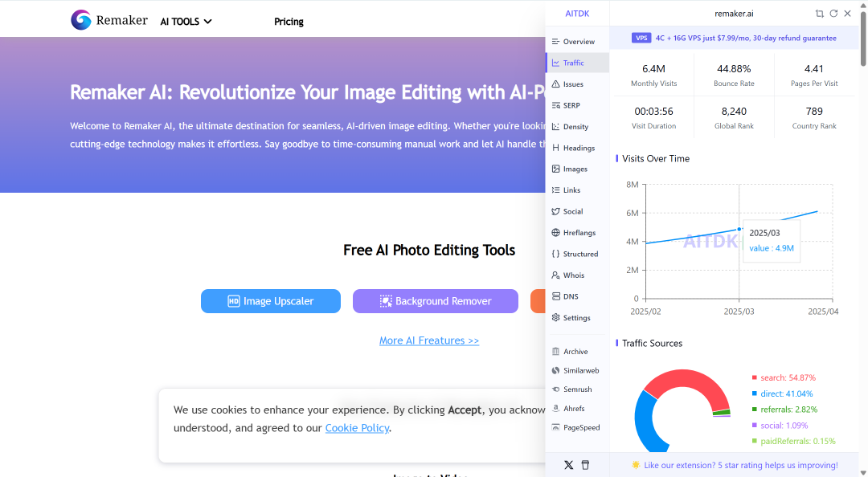Open the Pricing page
Viewport: 868px width, 477px height.
coord(289,22)
